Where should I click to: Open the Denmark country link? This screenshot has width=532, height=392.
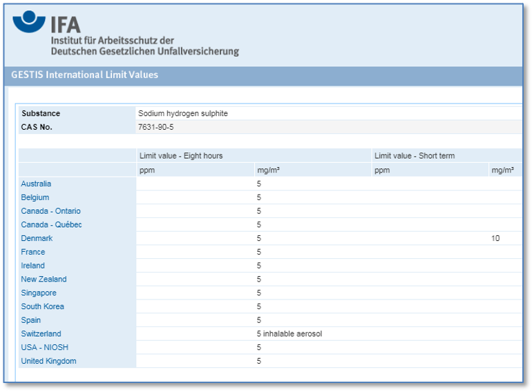[x=37, y=238]
